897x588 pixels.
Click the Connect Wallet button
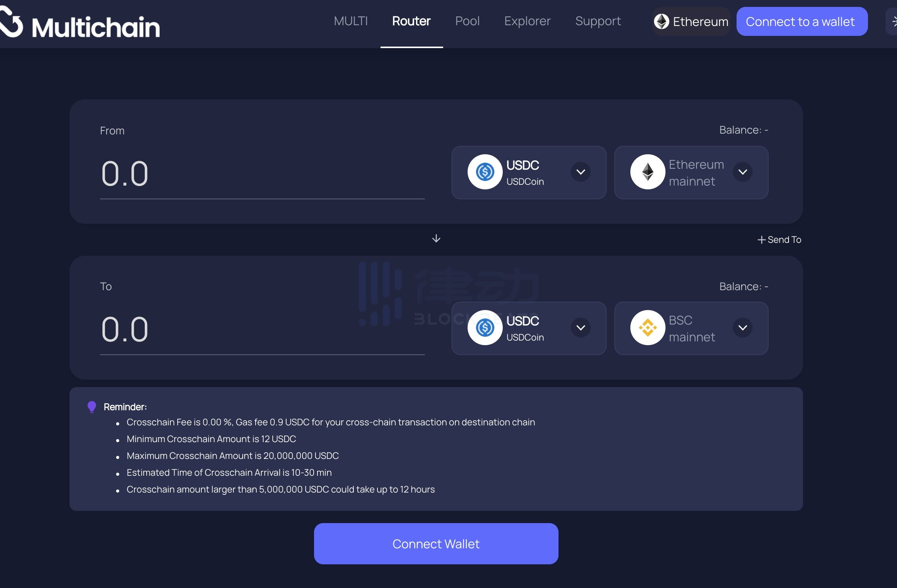click(436, 543)
